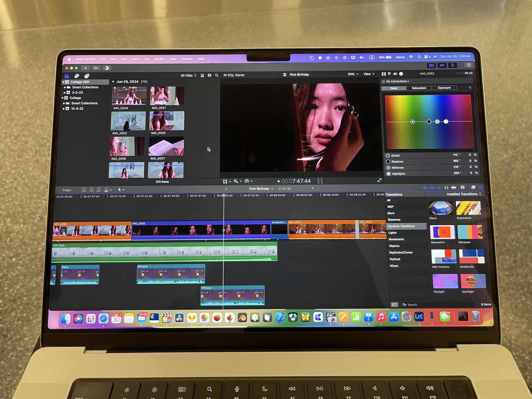532x399 pixels.
Task: Click the Share export icon
Action: [469, 65]
